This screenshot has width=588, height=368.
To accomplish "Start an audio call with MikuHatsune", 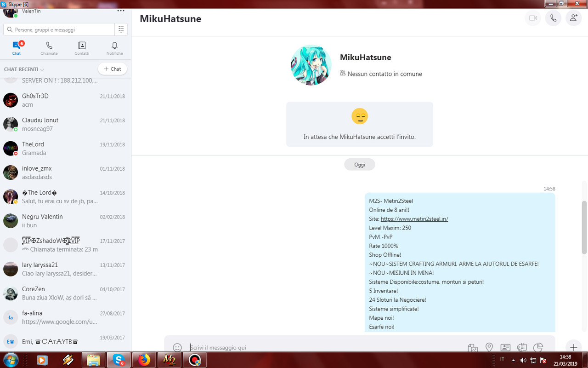I will coord(553,18).
